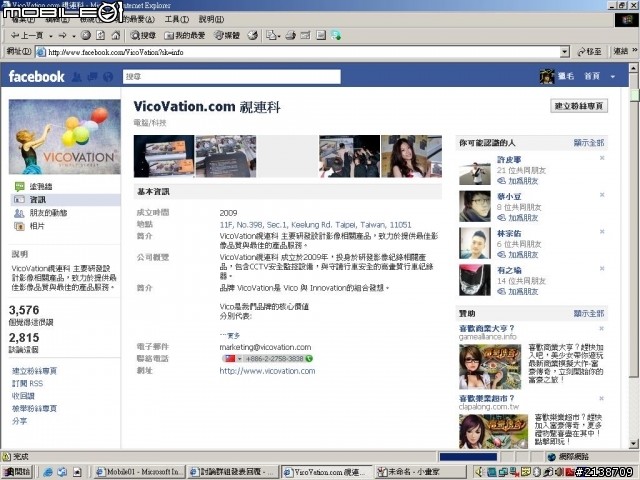Viewport: 640px width, 480px height.
Task: Refresh the page with the Refresh icon
Action: tap(100, 36)
